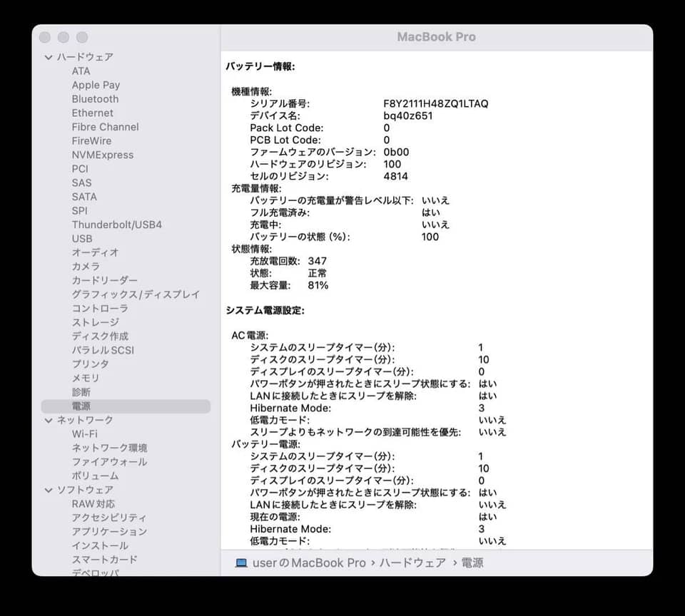Click the ソフトウェア category label

coord(85,491)
